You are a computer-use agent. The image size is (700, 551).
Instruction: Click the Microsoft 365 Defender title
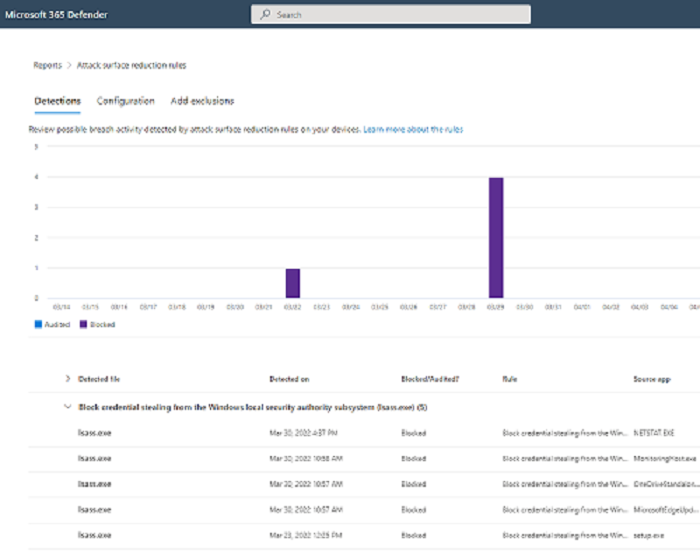tap(56, 15)
